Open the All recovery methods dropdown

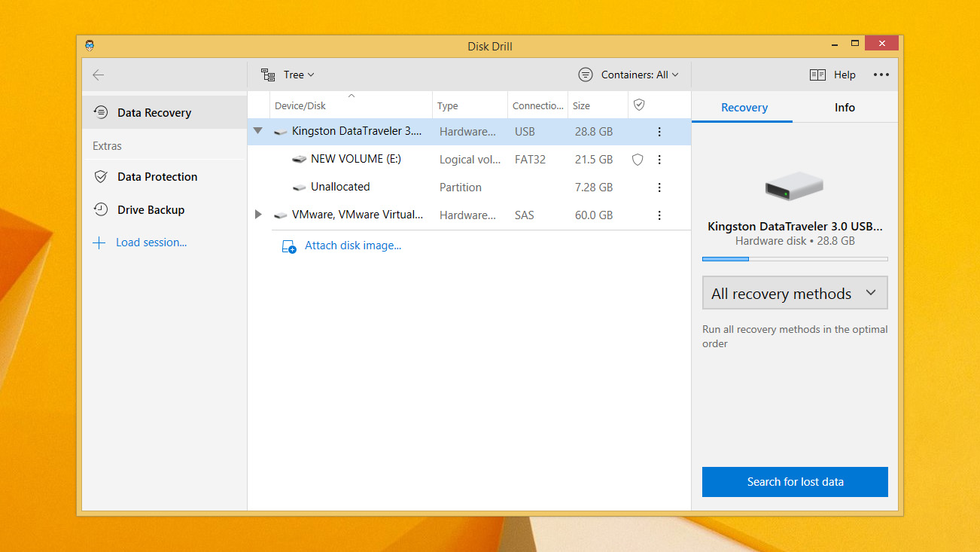pyautogui.click(x=794, y=294)
